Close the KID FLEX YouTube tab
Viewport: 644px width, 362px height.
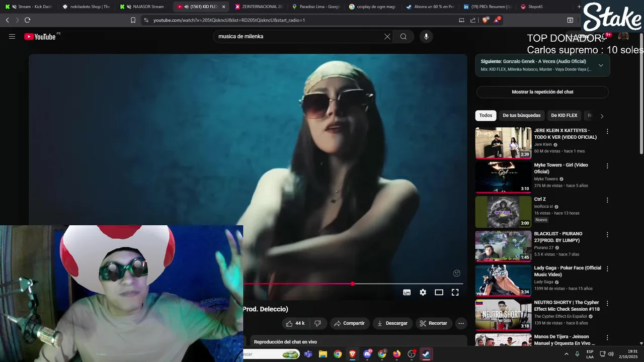click(x=223, y=7)
